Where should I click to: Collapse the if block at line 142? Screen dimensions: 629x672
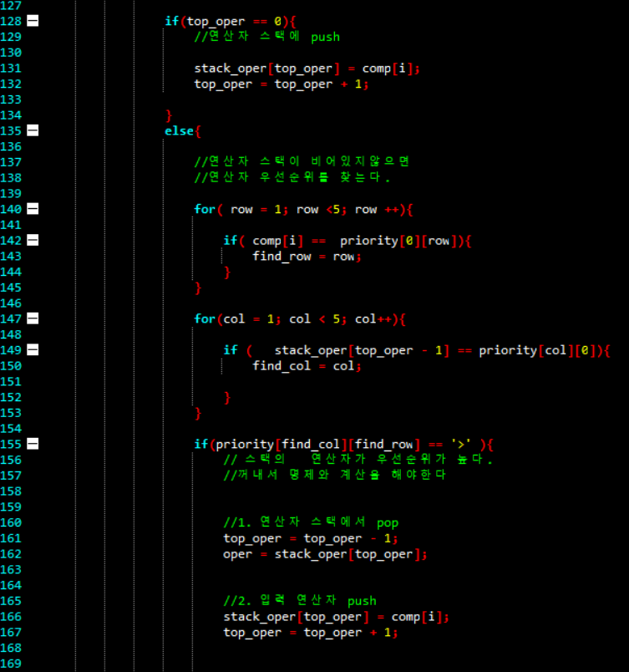coord(33,240)
